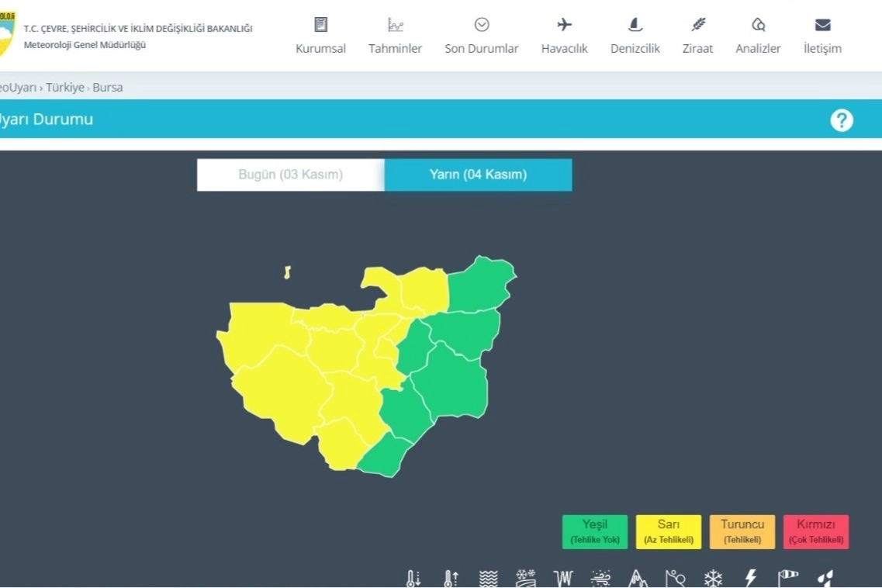Click the small yellow island on the map

pos(287,272)
